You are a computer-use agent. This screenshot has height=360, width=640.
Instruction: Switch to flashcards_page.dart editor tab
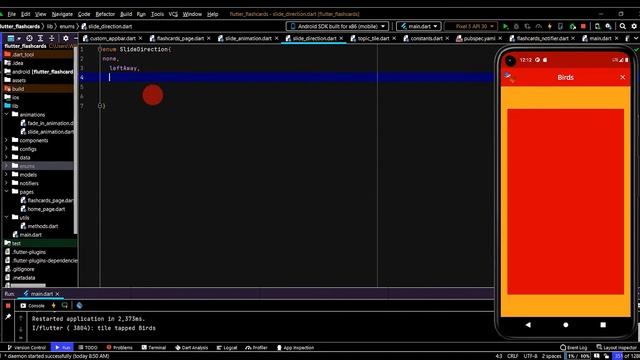click(180, 38)
